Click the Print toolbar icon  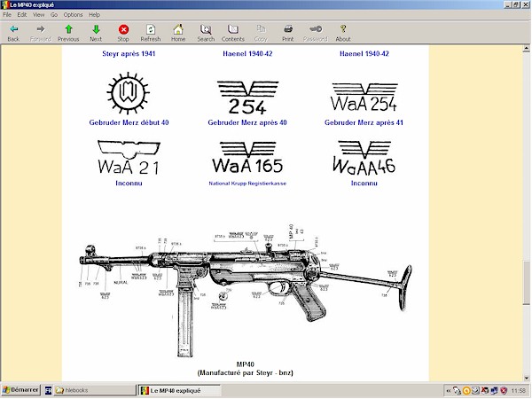(288, 29)
